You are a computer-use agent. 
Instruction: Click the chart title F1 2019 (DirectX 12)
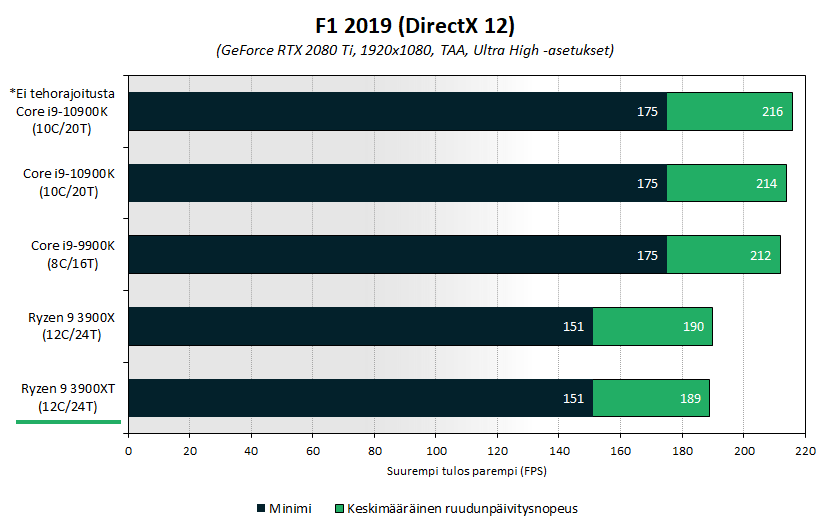tap(415, 25)
